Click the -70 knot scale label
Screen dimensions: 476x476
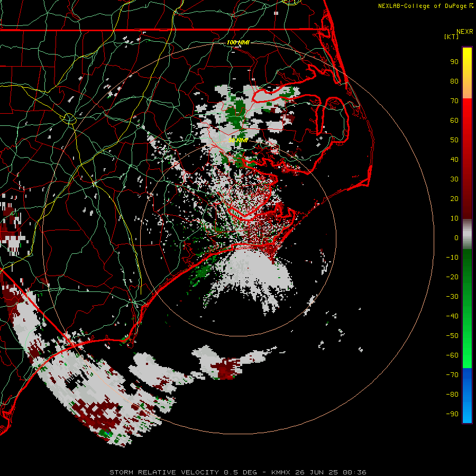coord(452,375)
